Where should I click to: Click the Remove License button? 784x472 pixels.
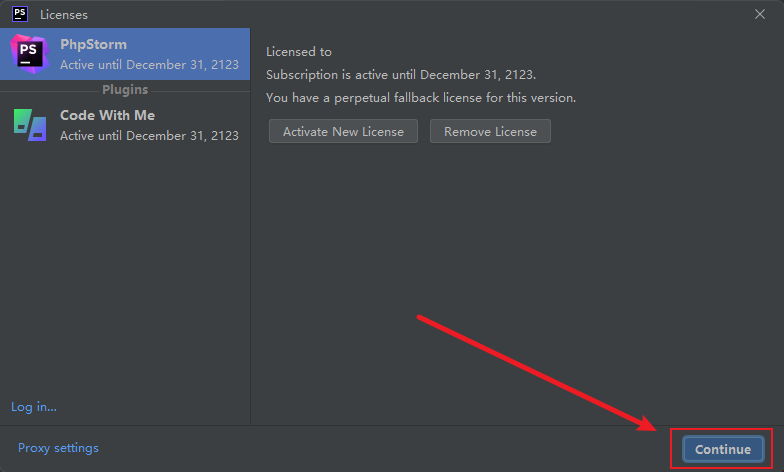[490, 131]
